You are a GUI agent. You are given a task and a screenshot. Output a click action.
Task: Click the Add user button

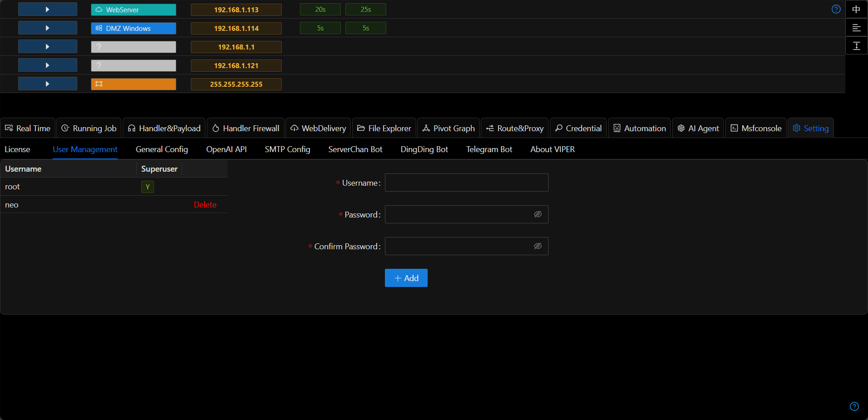click(406, 278)
